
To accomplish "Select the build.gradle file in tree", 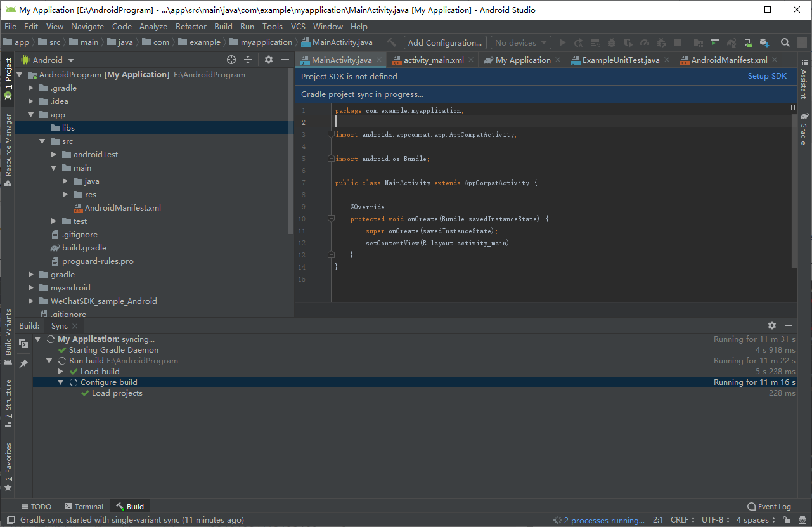I will point(84,248).
